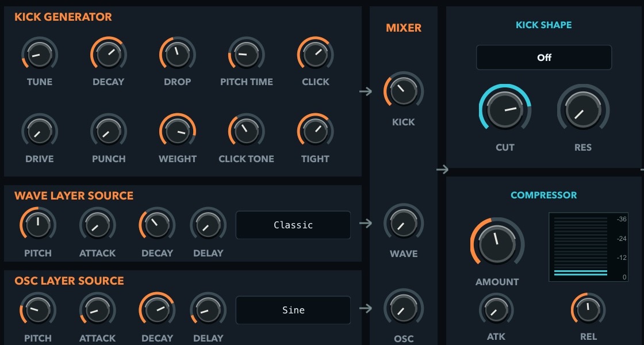
Task: Click the KICK GENERATOR section title
Action: pyautogui.click(x=63, y=17)
